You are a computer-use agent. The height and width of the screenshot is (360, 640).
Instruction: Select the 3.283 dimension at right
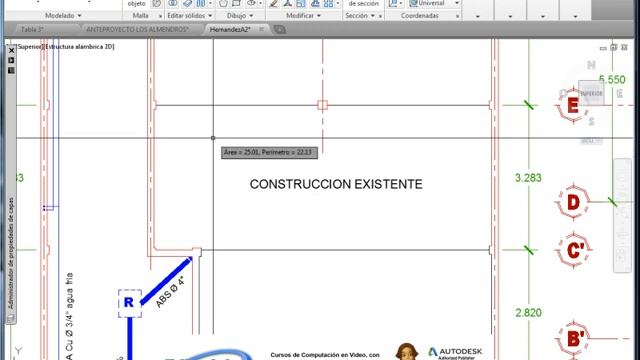point(528,178)
